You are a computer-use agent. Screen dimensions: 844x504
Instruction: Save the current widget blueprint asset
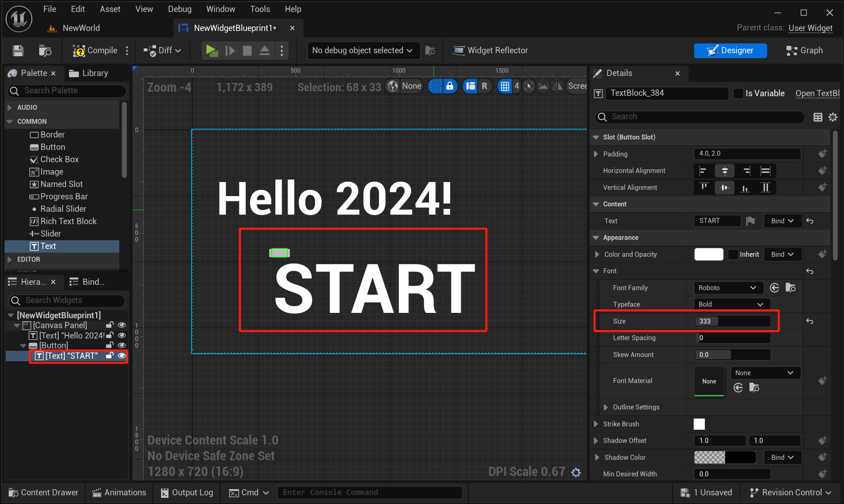click(18, 51)
